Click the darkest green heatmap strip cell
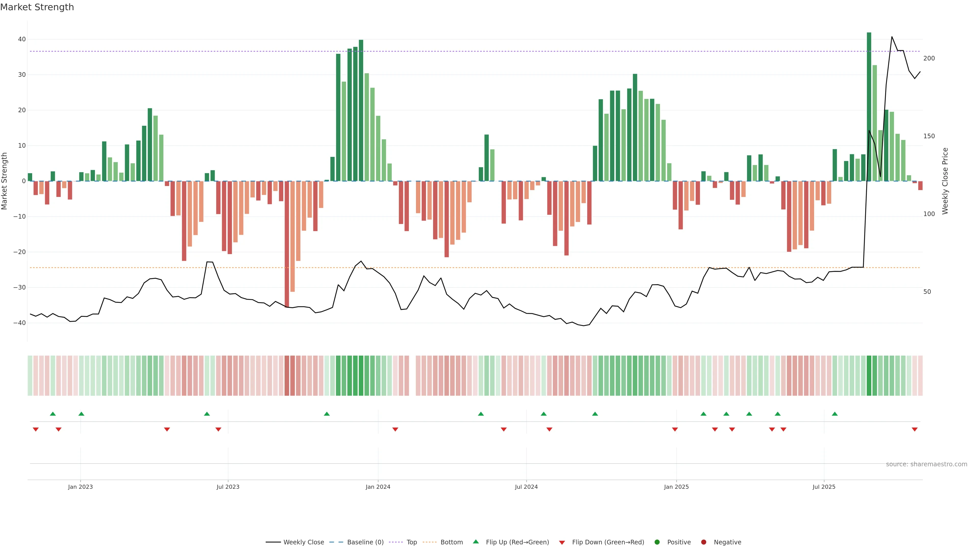Screen dimensions: 980x551 [869, 375]
